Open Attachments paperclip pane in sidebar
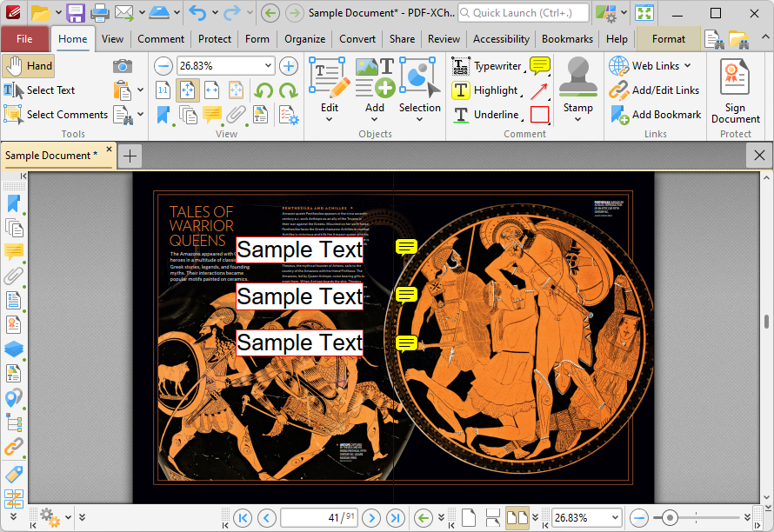Viewport: 774px width, 532px height. [13, 276]
